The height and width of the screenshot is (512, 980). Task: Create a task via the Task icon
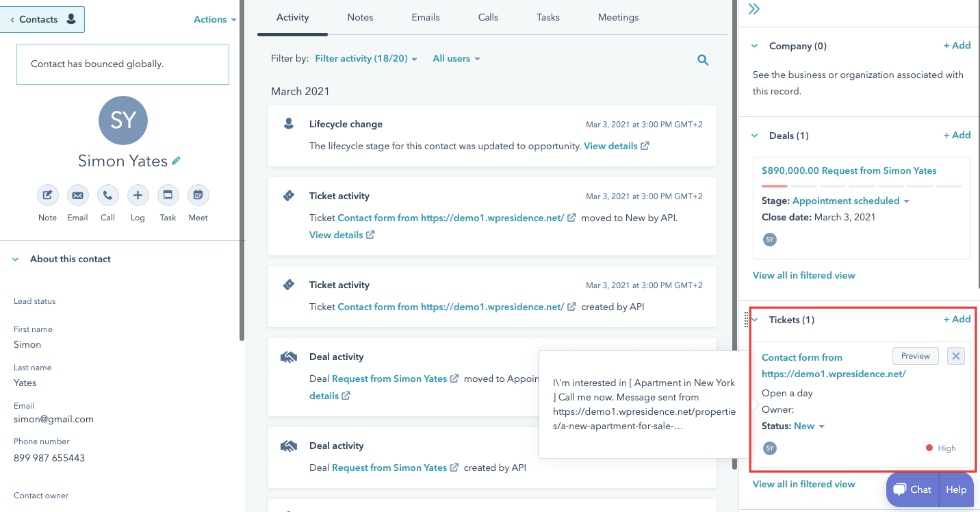[168, 195]
